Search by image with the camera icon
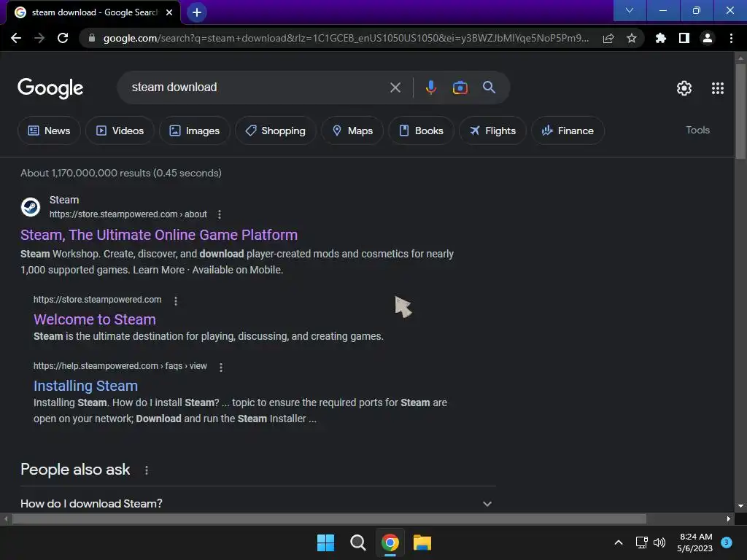Viewport: 747px width, 560px height. pos(460,87)
